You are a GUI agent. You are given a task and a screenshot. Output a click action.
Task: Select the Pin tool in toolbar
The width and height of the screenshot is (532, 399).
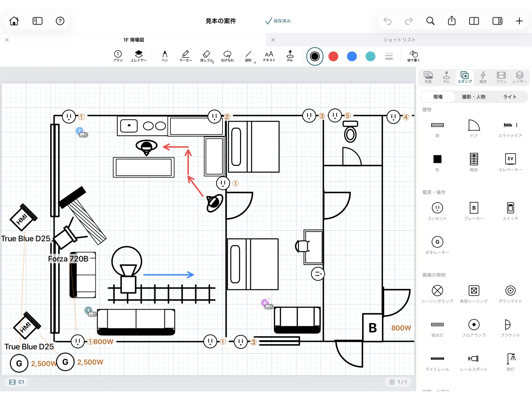290,56
